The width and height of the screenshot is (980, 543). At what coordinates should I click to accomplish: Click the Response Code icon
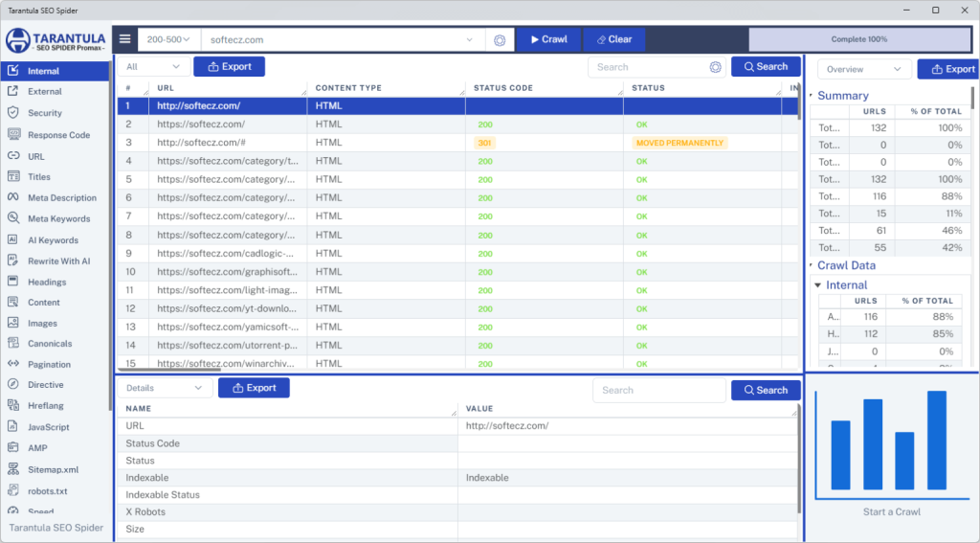point(13,134)
